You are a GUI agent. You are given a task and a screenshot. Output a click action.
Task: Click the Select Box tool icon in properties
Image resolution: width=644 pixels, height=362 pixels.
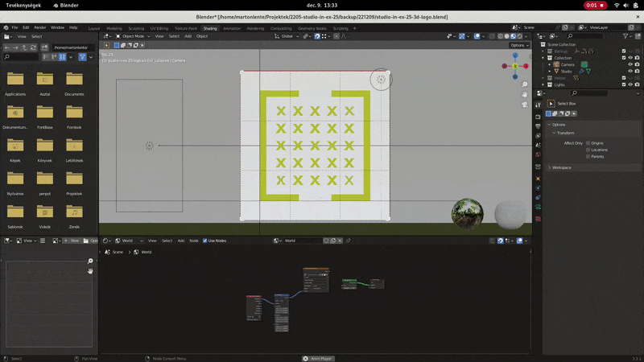551,104
